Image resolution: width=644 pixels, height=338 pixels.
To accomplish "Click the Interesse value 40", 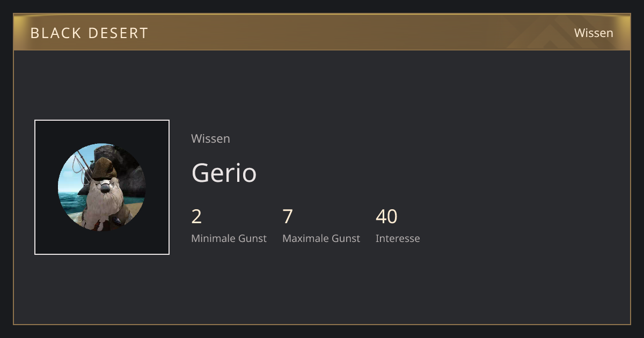I will [386, 216].
